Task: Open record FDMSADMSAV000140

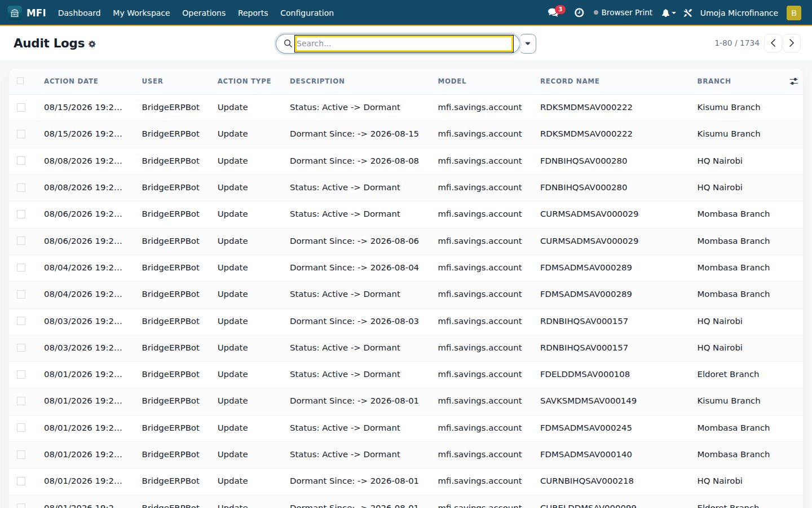Action: (x=586, y=454)
